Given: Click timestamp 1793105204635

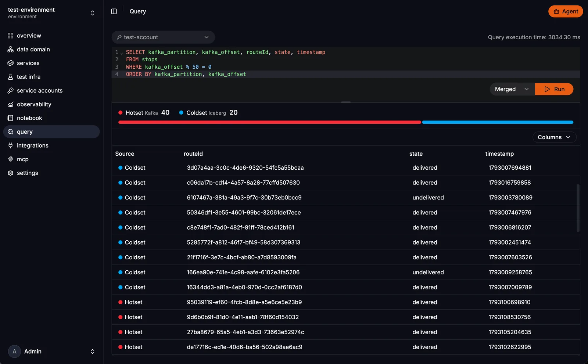Looking at the screenshot, I should click(510, 332).
